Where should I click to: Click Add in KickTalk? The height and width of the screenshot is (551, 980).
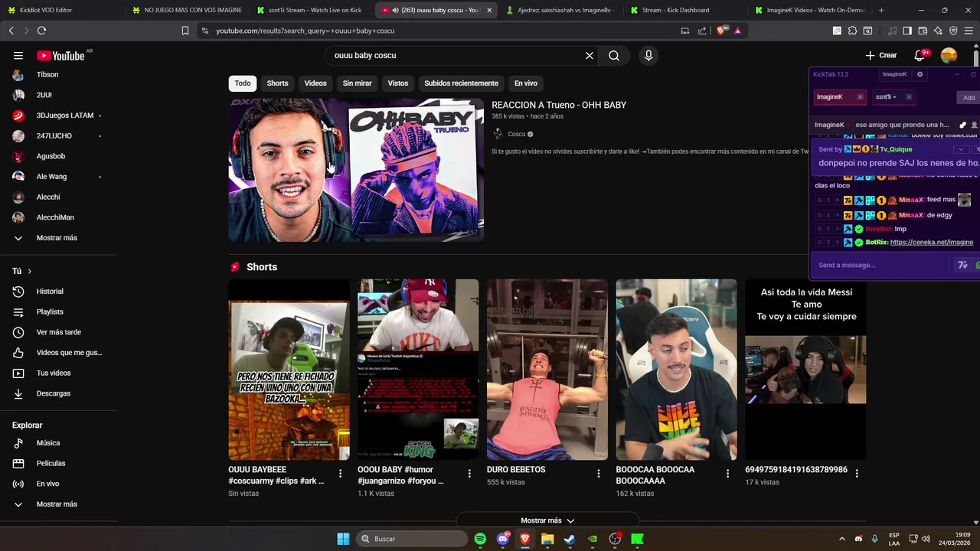pos(969,97)
